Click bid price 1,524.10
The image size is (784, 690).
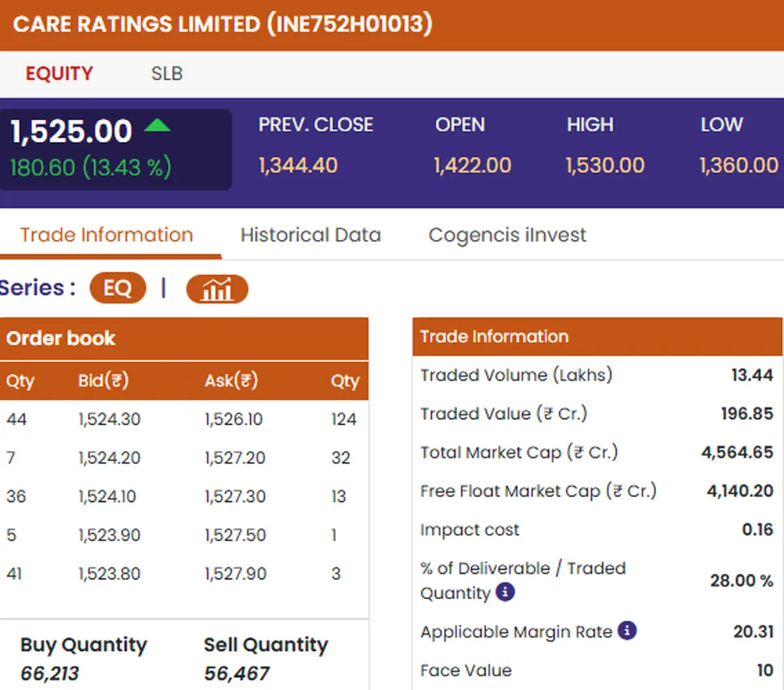107,496
